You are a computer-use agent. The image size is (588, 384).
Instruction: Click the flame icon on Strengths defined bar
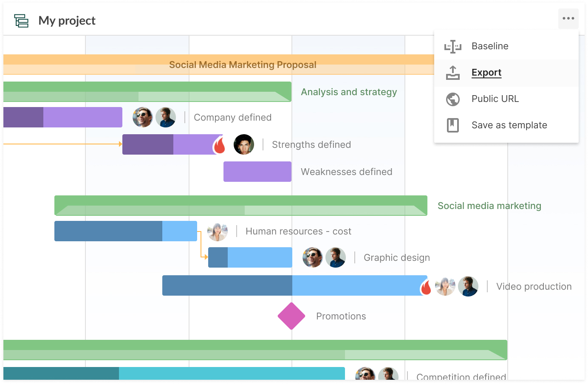click(219, 145)
